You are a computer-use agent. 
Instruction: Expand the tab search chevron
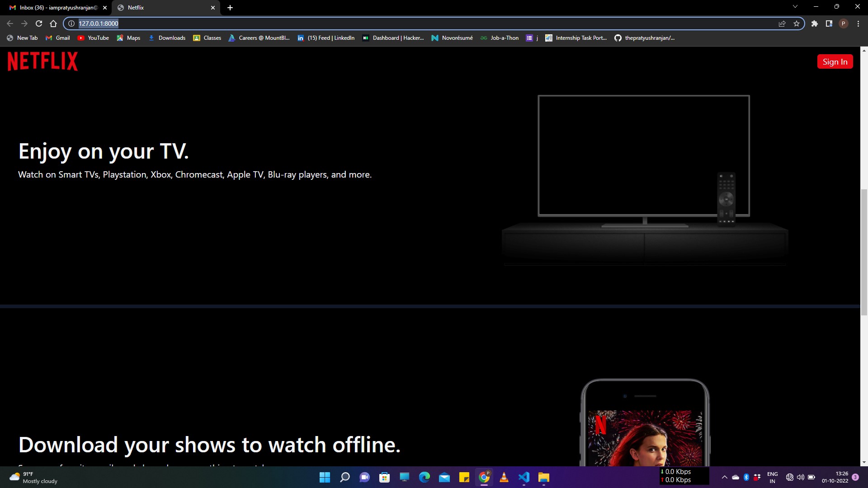pos(795,7)
